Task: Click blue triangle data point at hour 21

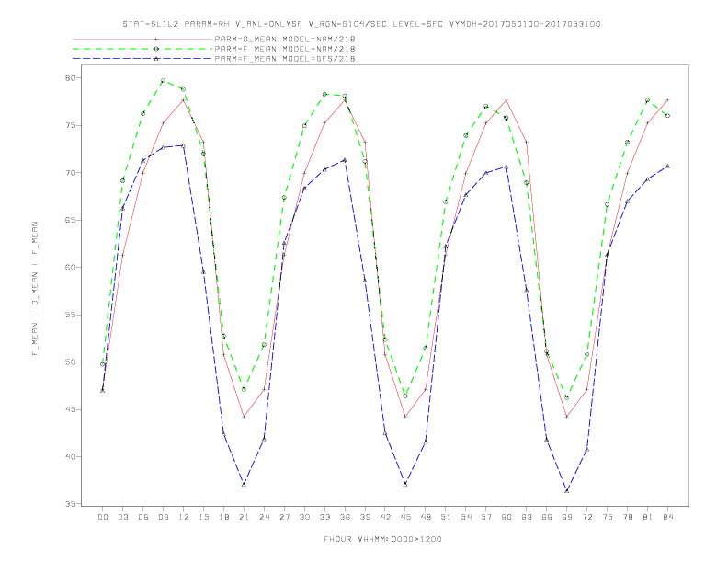Action: tap(244, 485)
